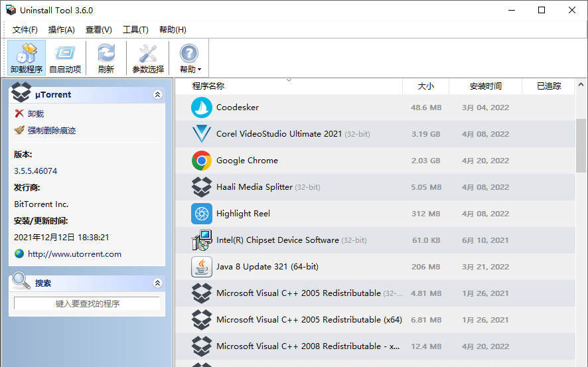Collapse the µTorrent details panel
This screenshot has width=588, height=367.
(x=157, y=95)
